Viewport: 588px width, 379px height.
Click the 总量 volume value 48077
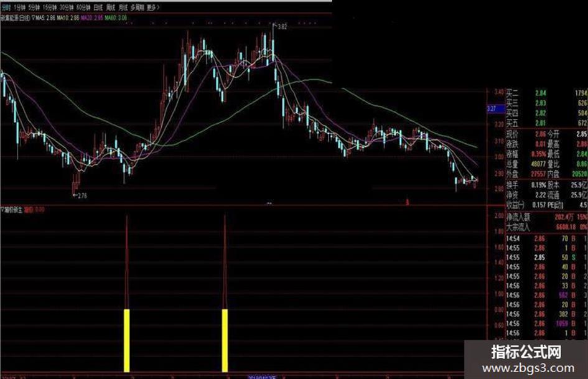[x=538, y=164]
